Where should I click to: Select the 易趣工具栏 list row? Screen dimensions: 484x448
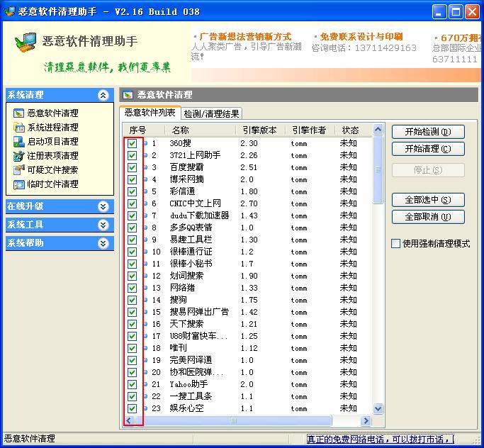[x=248, y=240]
